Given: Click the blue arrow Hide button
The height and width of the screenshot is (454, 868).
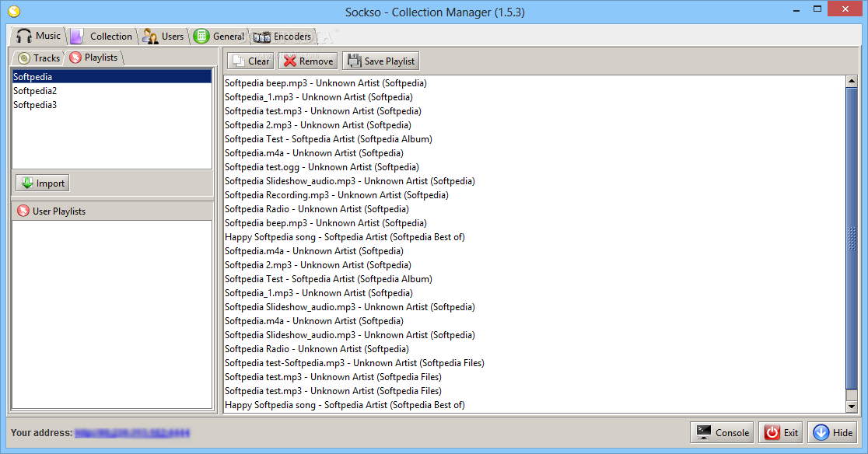Looking at the screenshot, I should [832, 432].
